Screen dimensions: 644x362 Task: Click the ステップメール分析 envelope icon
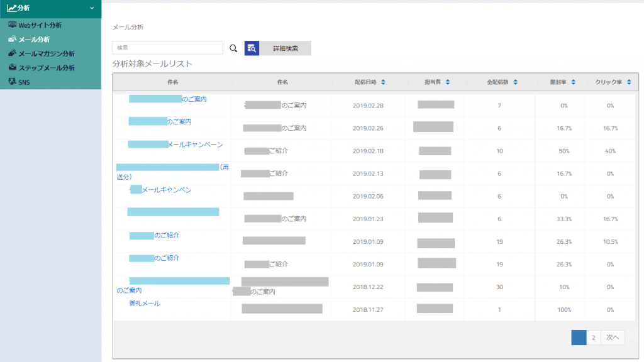(x=13, y=67)
